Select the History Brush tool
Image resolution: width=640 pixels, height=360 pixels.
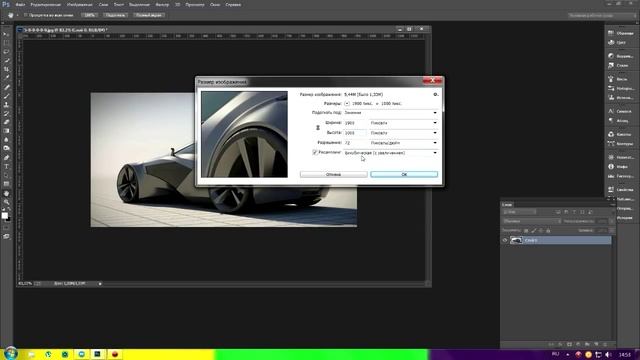point(6,113)
